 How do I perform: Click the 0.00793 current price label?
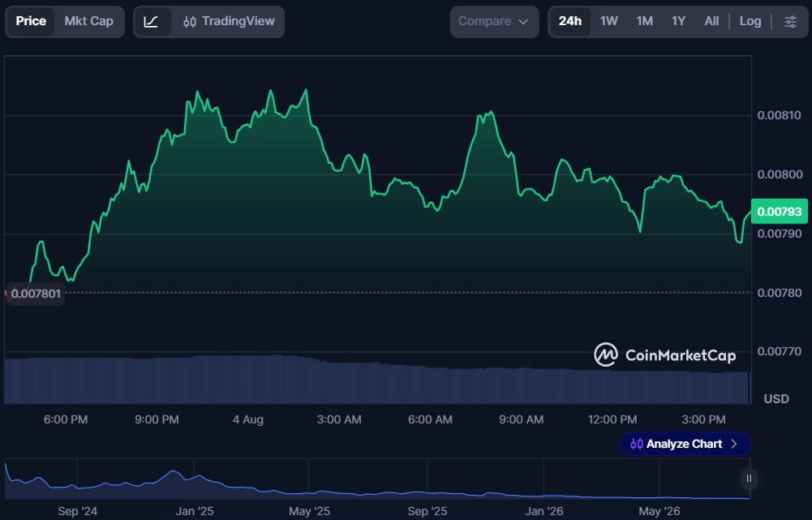click(779, 211)
